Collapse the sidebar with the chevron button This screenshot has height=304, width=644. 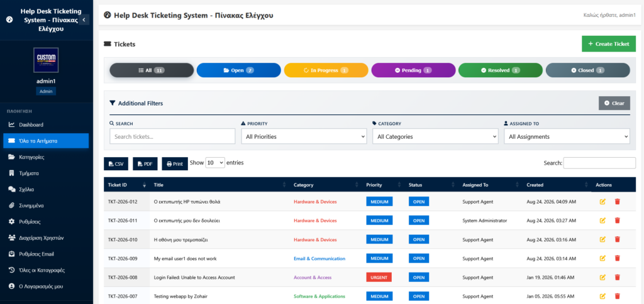tap(84, 19)
